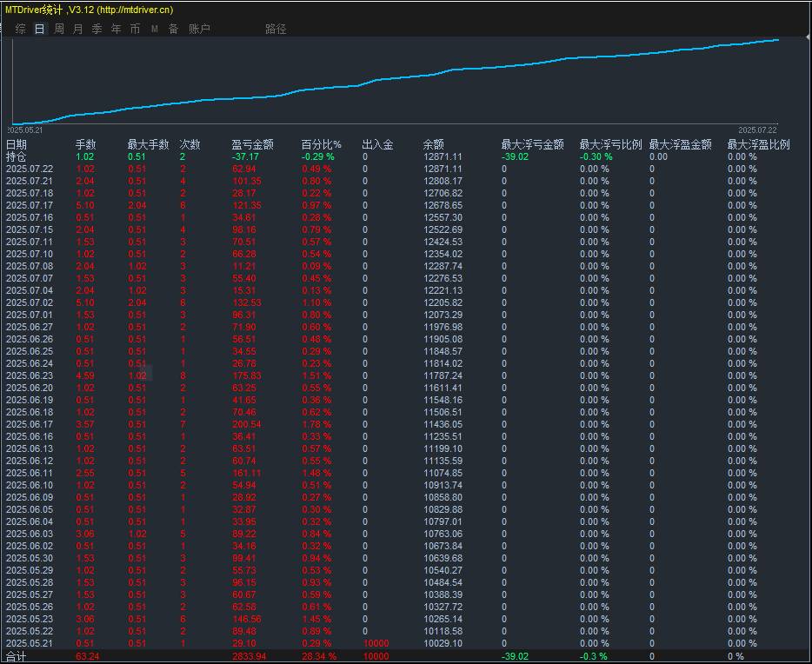The height and width of the screenshot is (664, 812).
Task: Click total percentage 28.34 %
Action: (x=319, y=656)
